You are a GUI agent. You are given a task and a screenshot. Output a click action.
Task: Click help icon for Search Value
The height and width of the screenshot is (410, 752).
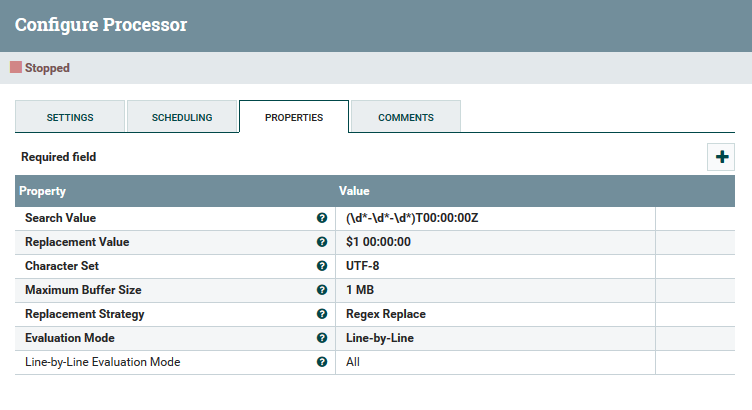[322, 218]
